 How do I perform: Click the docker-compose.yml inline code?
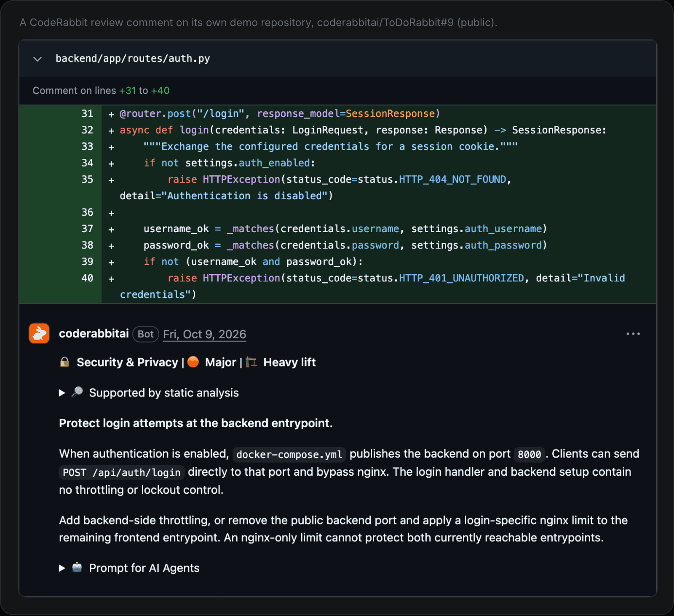[289, 454]
